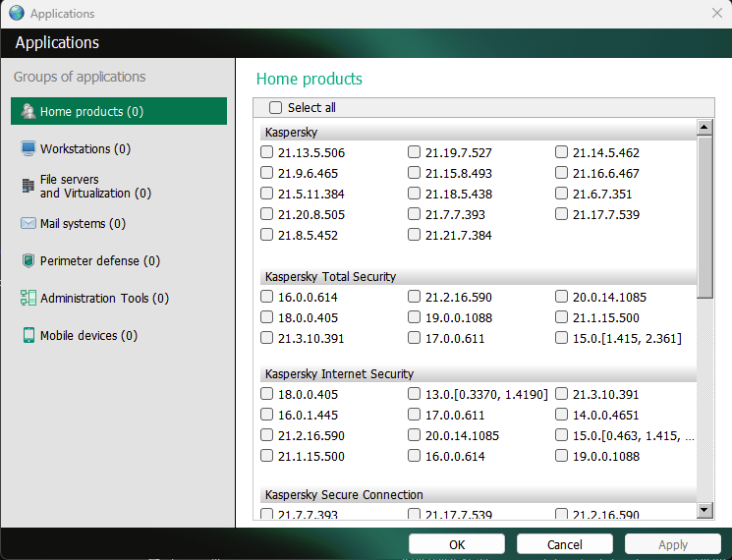Tick Kaspersky version 21.9.6.465

pyautogui.click(x=266, y=172)
